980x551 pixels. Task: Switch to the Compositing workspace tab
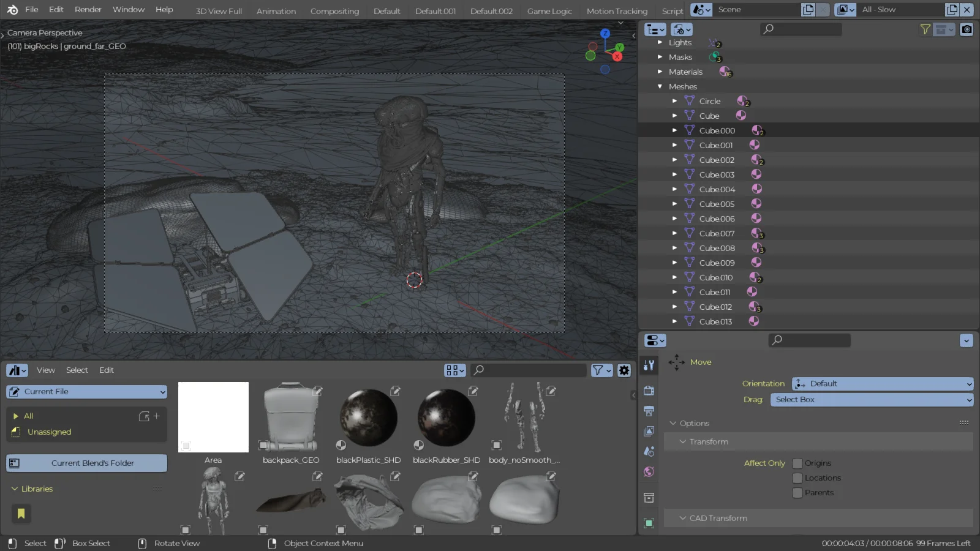point(334,10)
